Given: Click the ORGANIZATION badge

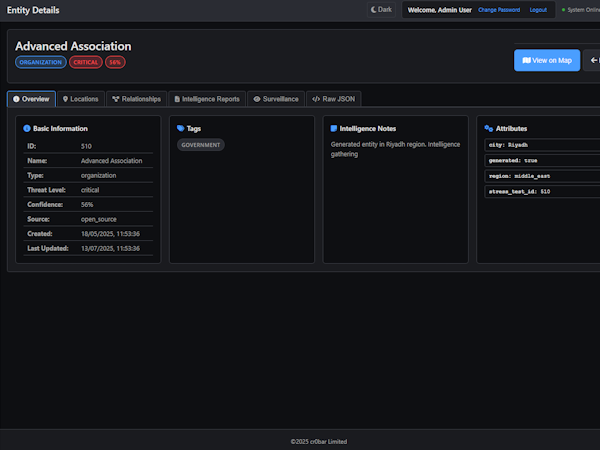Looking at the screenshot, I should (x=41, y=62).
